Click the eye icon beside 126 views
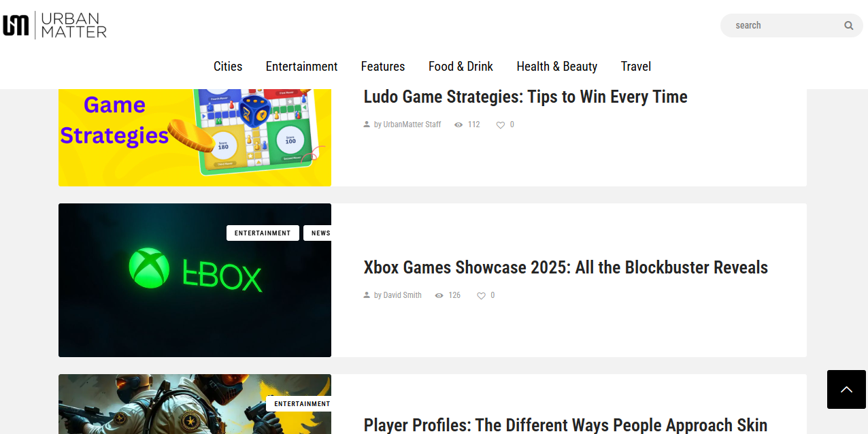Screen dimensions: 868x434 point(439,296)
